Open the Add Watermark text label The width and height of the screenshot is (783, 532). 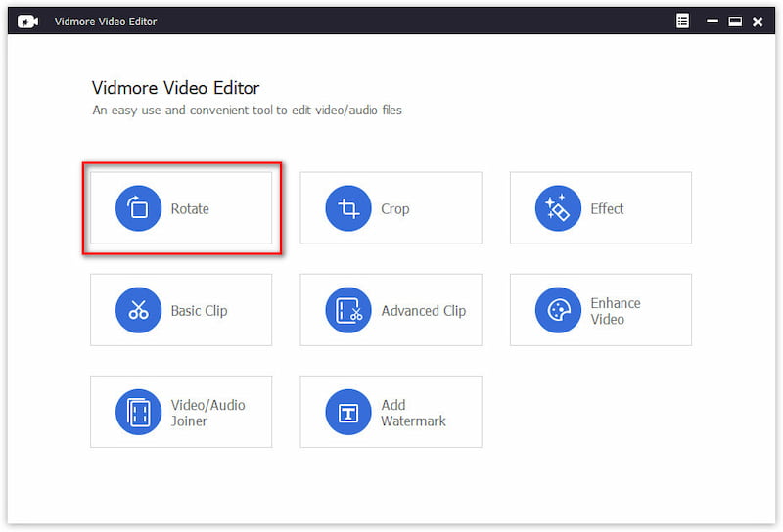click(413, 413)
